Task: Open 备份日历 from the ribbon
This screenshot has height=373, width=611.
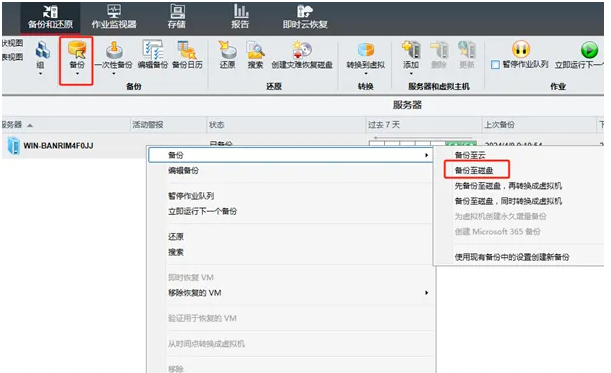Action: (187, 50)
